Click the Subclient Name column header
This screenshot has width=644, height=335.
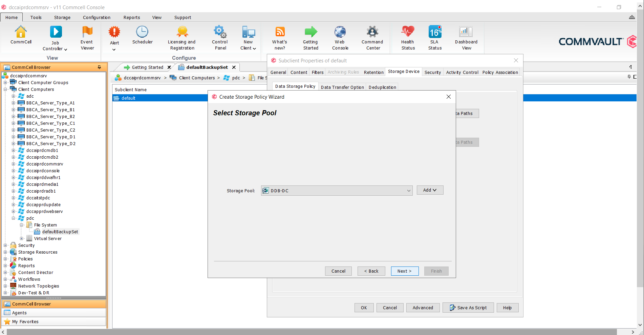131,90
